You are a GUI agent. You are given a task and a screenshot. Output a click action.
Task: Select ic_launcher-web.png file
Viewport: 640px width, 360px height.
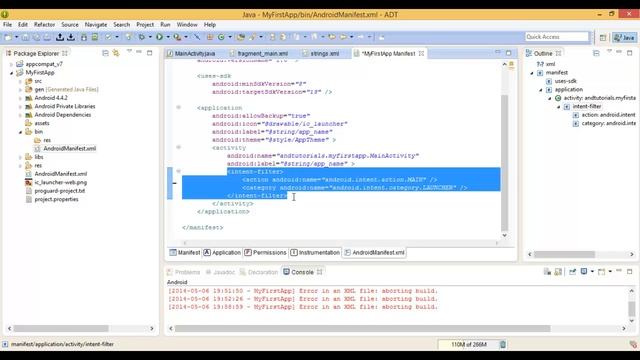tap(60, 182)
